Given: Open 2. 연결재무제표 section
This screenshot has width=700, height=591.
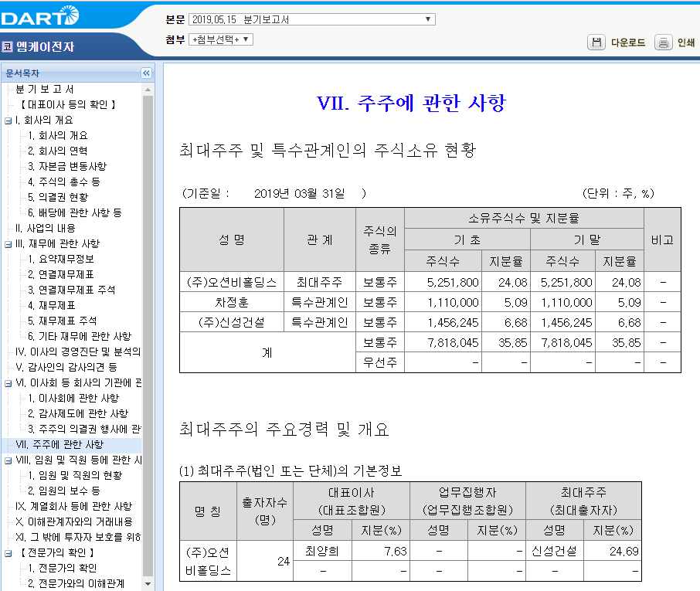Looking at the screenshot, I should point(61,274).
